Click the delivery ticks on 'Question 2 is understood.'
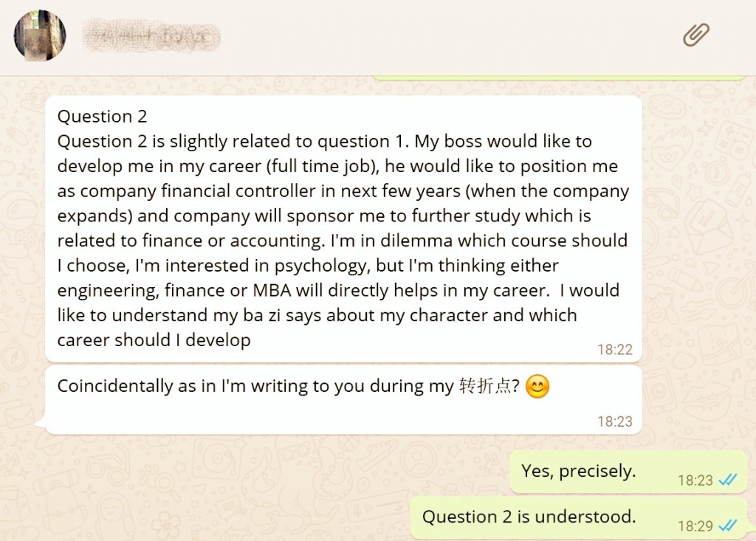This screenshot has width=756, height=541. [726, 526]
